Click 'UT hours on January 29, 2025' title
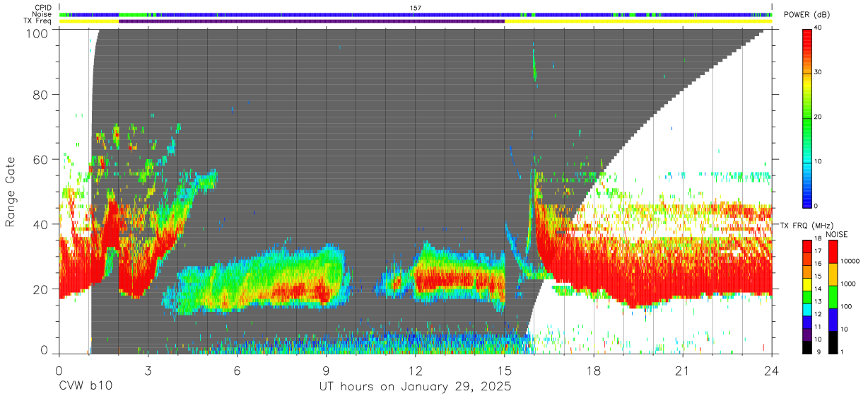Viewport: 868px width, 401px height. [x=415, y=387]
